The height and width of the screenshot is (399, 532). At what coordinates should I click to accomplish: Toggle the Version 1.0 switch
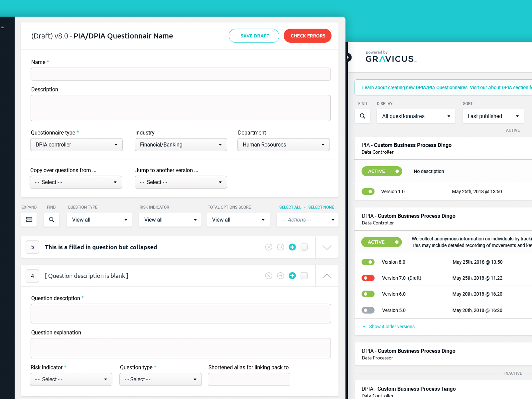tap(368, 192)
